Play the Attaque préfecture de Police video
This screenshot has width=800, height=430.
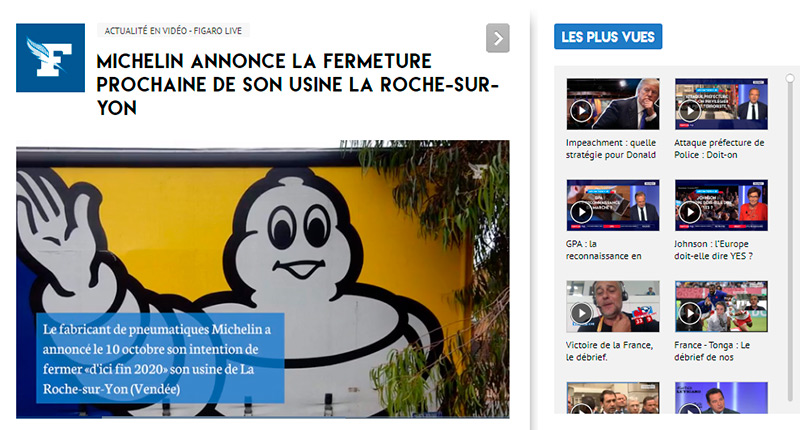[721, 104]
